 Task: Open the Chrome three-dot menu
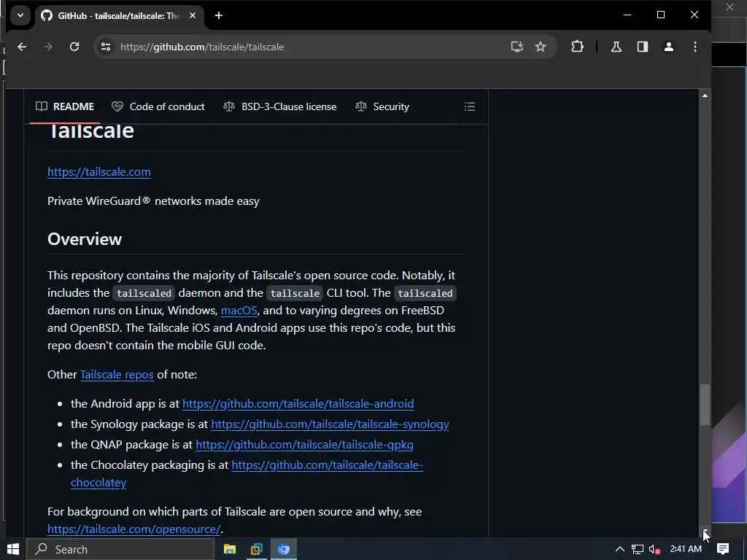tap(695, 47)
